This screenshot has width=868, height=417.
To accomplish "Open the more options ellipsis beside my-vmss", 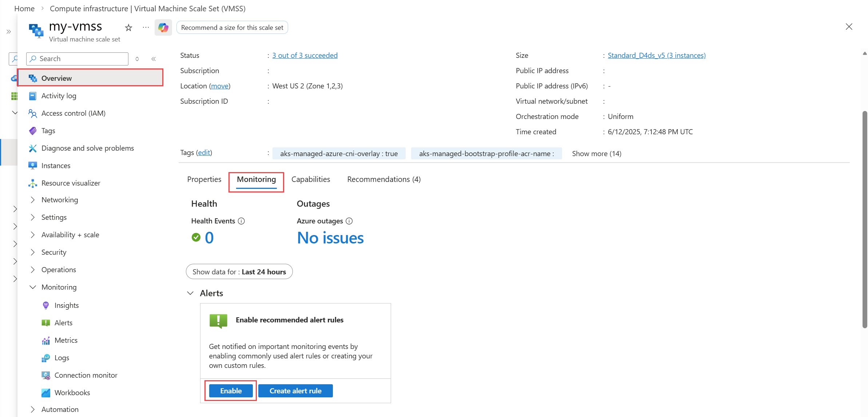I will pos(146,27).
